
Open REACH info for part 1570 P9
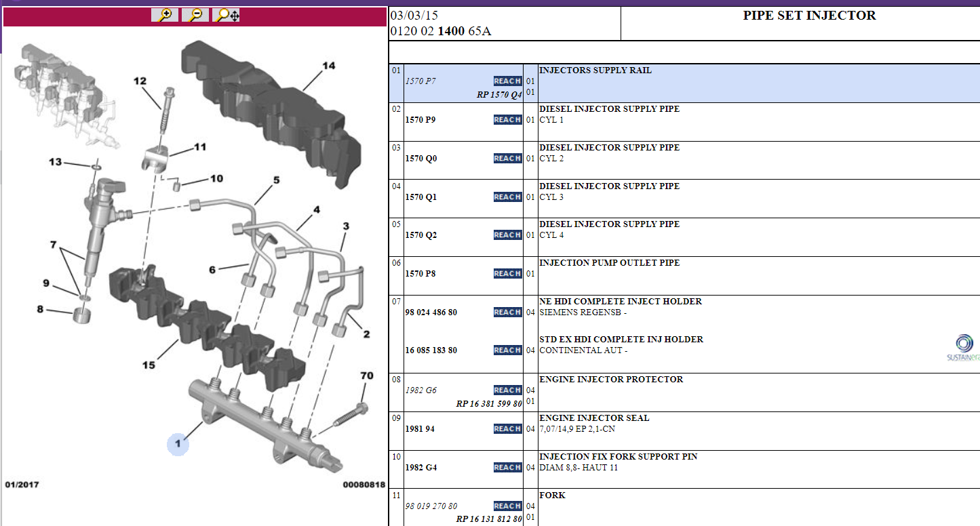point(507,120)
